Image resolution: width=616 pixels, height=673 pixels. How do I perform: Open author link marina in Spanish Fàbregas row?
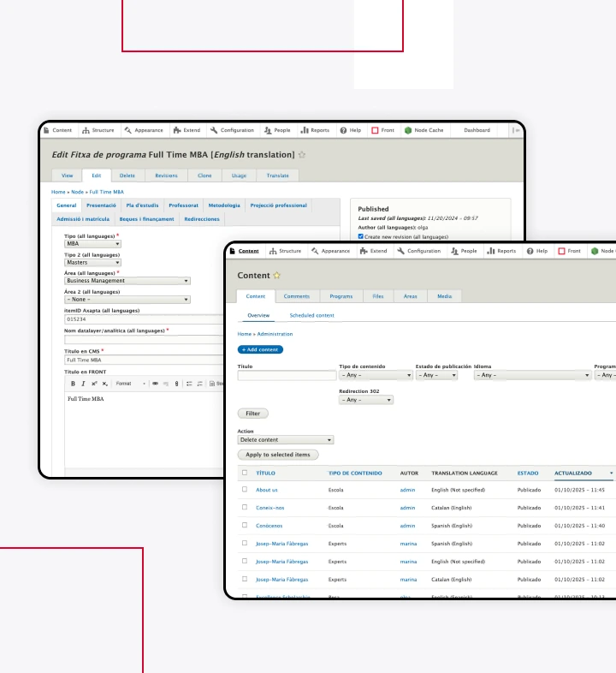click(408, 544)
